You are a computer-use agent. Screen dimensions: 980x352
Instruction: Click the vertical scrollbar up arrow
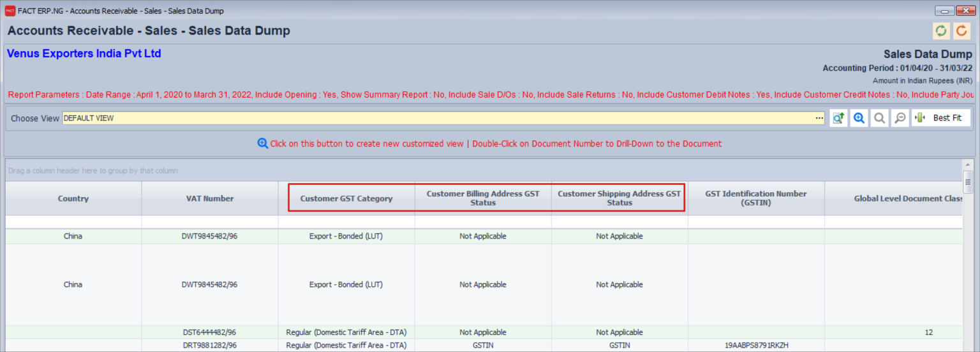click(968, 165)
